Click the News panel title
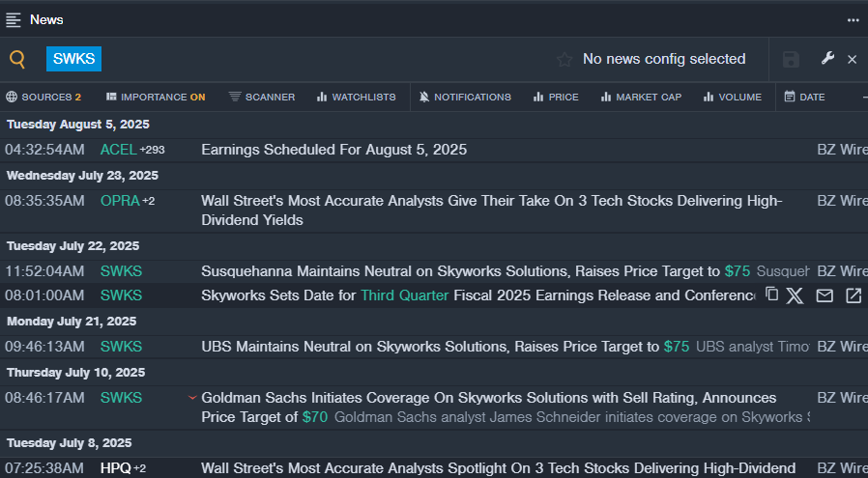 46,20
